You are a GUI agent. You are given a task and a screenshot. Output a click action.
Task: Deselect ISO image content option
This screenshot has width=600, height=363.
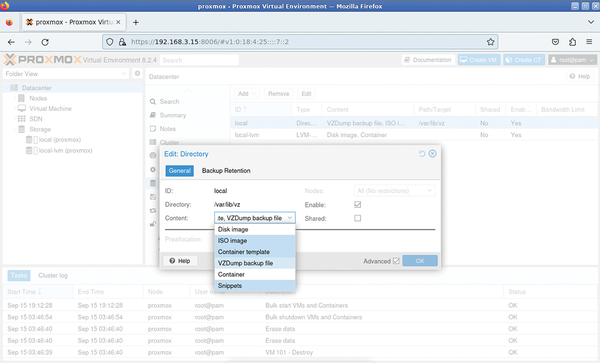tap(255, 241)
